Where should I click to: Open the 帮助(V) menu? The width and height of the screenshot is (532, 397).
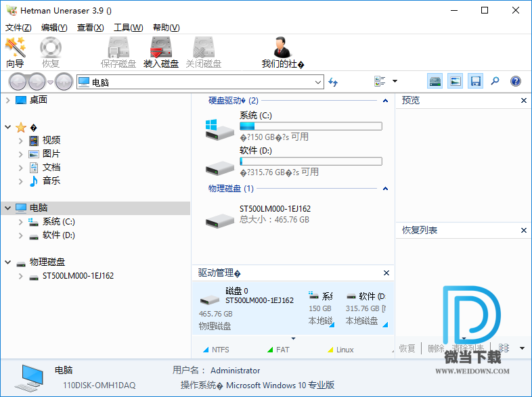167,28
